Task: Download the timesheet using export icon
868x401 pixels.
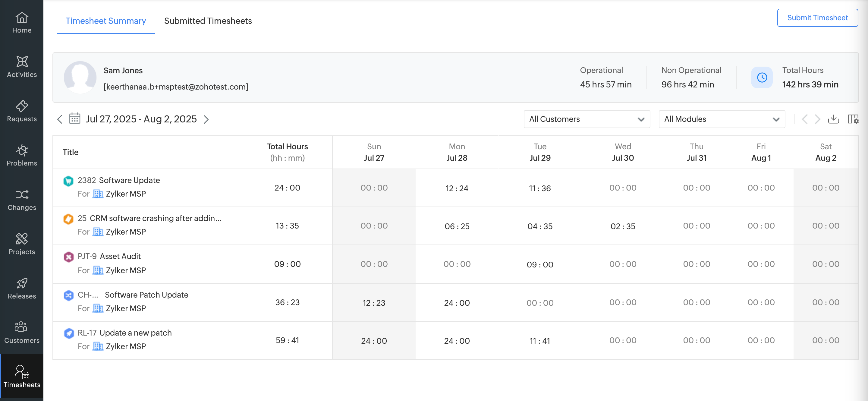Action: click(x=833, y=119)
